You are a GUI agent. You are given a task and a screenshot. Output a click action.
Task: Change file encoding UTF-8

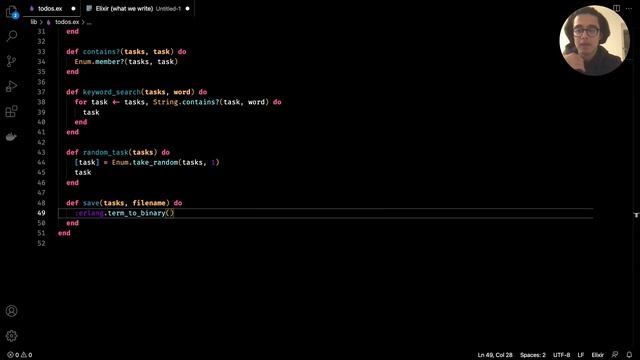(x=561, y=355)
